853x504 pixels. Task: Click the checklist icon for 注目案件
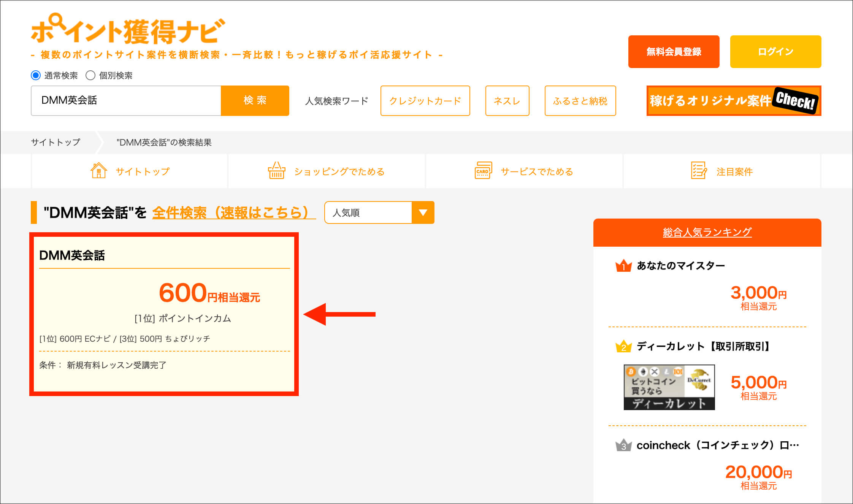pos(699,171)
